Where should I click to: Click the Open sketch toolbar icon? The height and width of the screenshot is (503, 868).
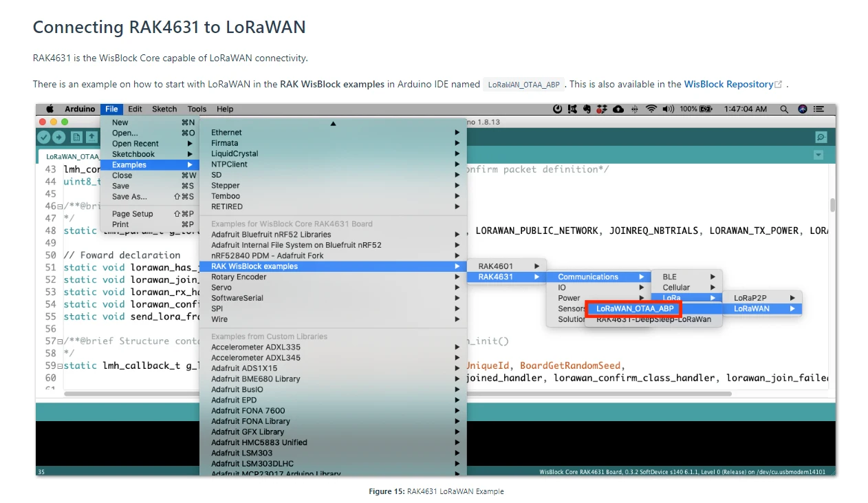[91, 137]
